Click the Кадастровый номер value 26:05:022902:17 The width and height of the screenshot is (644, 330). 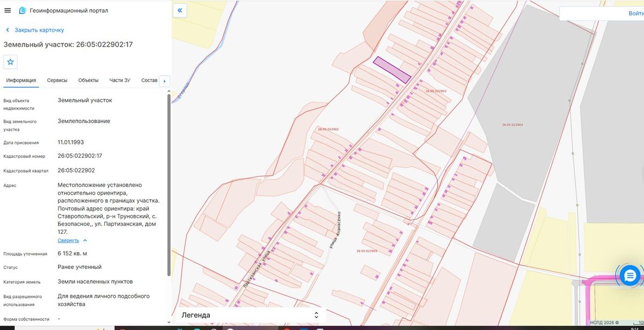(x=80, y=156)
